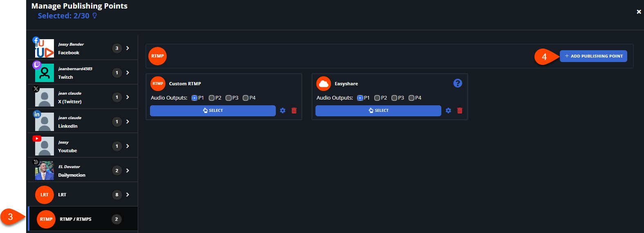The height and width of the screenshot is (233, 644).
Task: Open the Dailymotion sidebar entry
Action: tap(72, 171)
